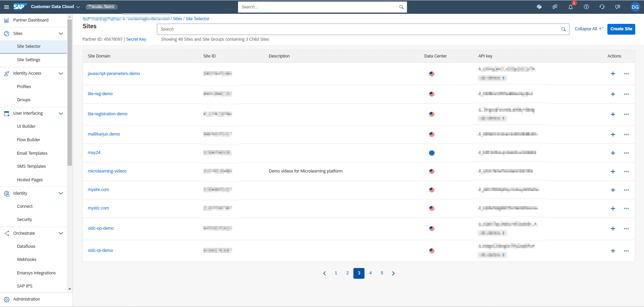Click the Data Center column header
Viewport: 644px width, 307px height.
(x=435, y=56)
